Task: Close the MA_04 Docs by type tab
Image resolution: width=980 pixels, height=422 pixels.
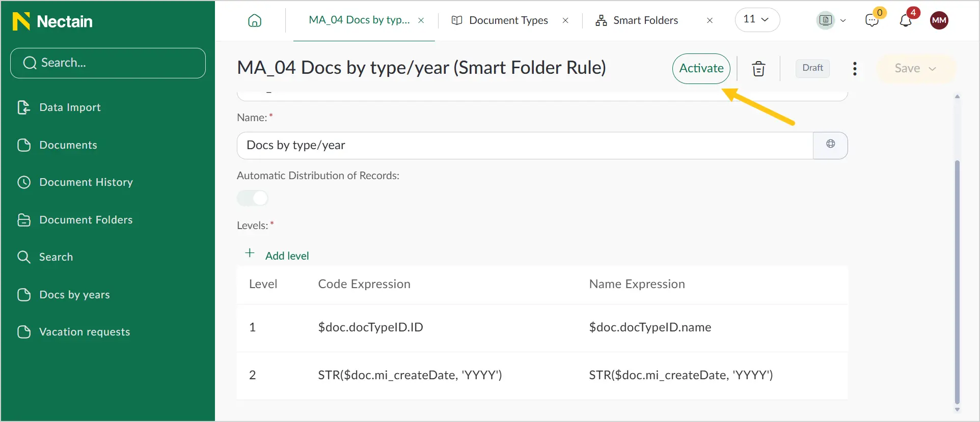Action: point(421,20)
